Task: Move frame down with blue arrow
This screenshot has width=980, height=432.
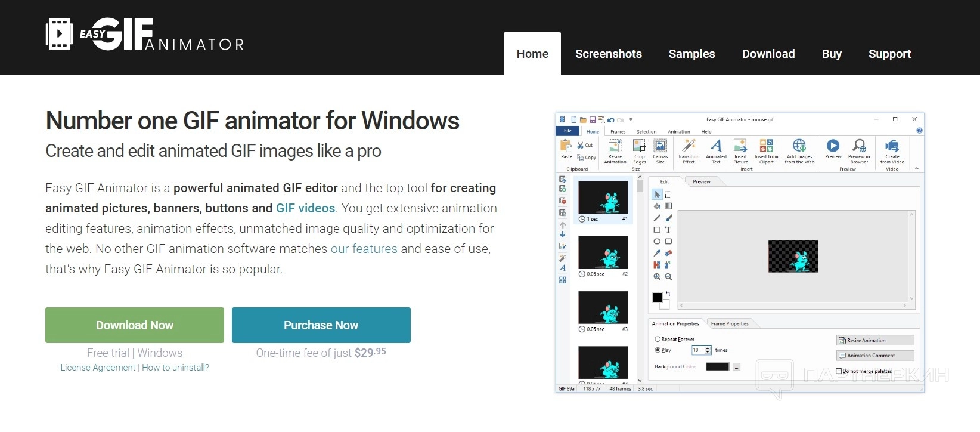Action: (563, 234)
